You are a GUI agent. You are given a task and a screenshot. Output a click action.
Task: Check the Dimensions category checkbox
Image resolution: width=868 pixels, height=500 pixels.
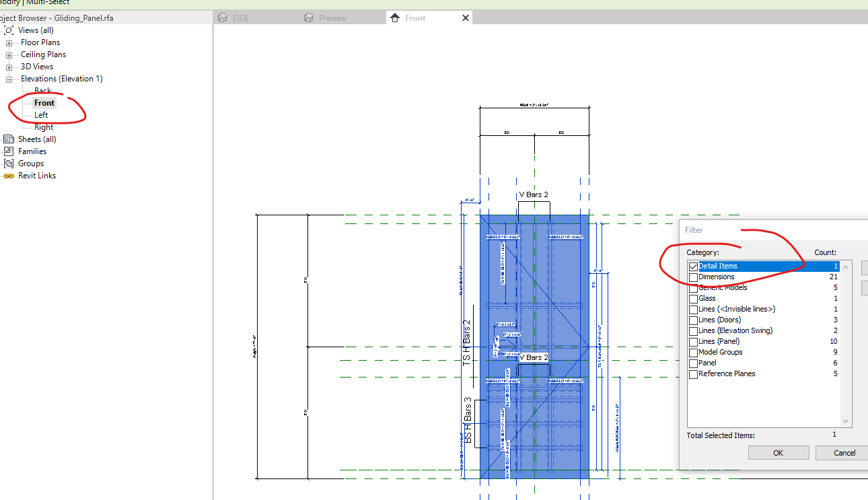[x=693, y=277]
